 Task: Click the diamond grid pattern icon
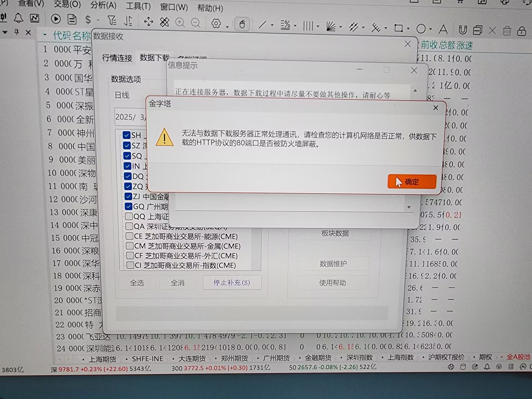click(x=164, y=22)
